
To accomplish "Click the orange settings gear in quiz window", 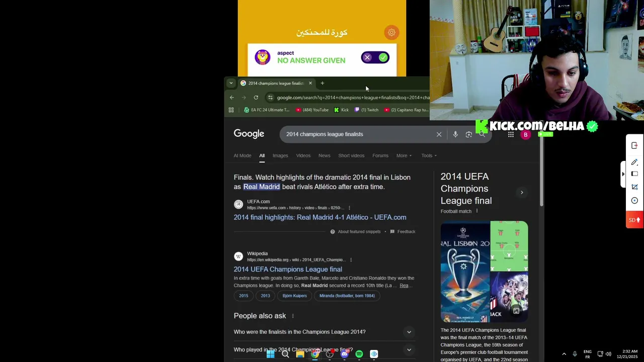I will point(391,33).
